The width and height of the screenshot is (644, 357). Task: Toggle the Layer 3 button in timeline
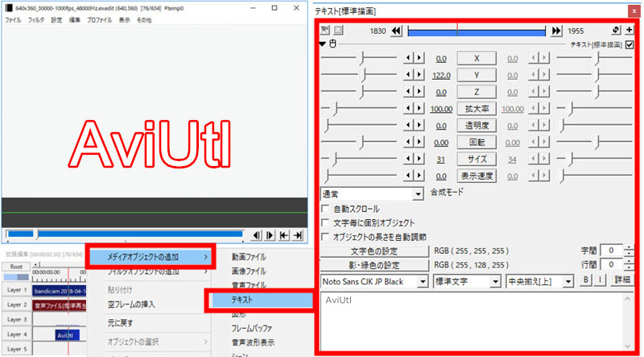(x=16, y=319)
